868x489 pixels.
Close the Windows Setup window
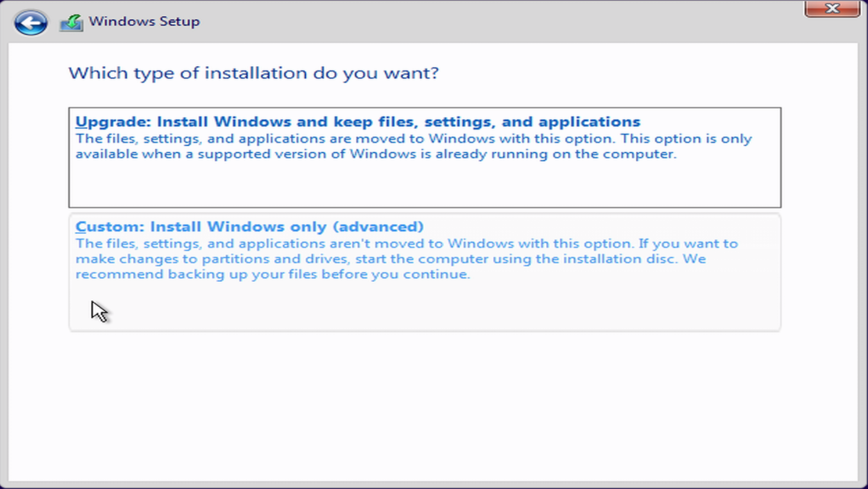(x=832, y=8)
